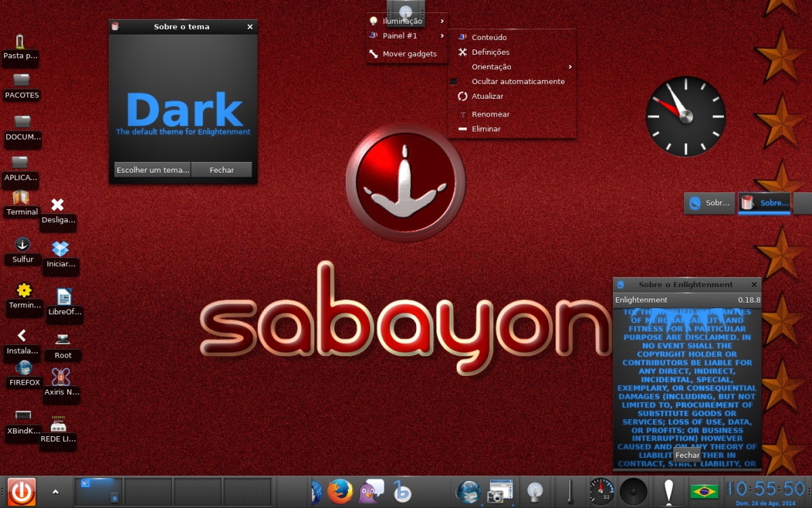Click the light bulb backlight icon in shelf

(535, 491)
